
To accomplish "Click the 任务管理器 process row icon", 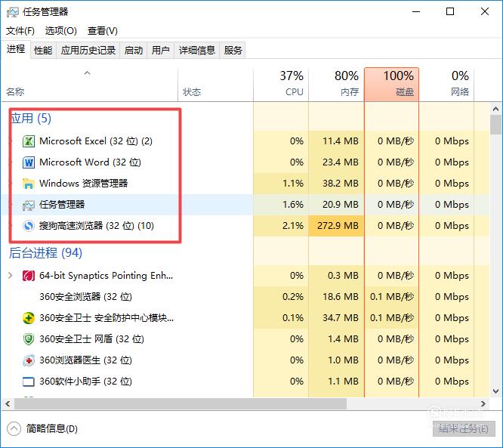I will pos(29,205).
